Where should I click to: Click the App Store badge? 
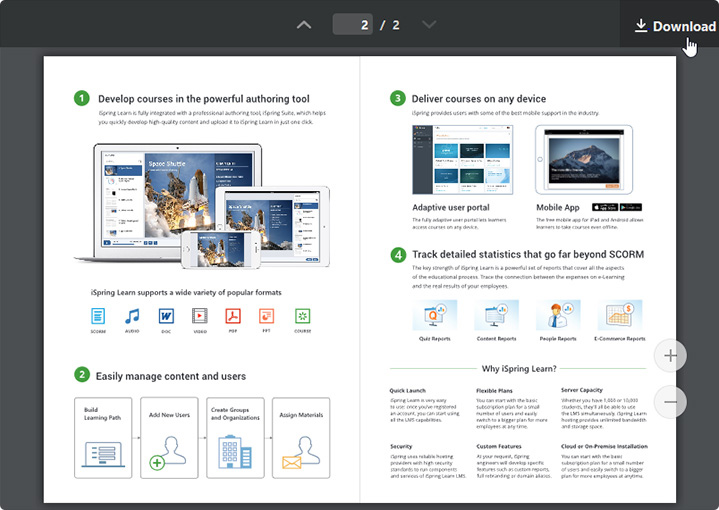click(605, 207)
